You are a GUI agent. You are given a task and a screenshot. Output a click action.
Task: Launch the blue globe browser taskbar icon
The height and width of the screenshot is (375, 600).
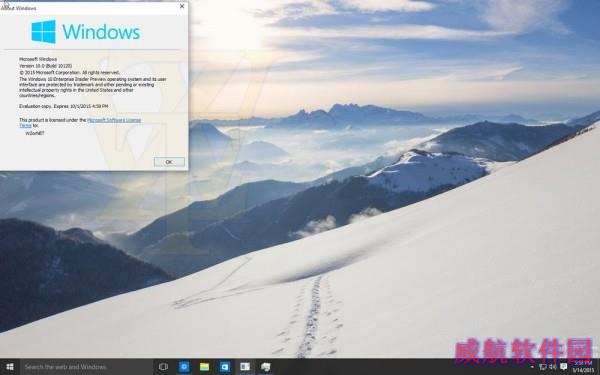(x=184, y=367)
